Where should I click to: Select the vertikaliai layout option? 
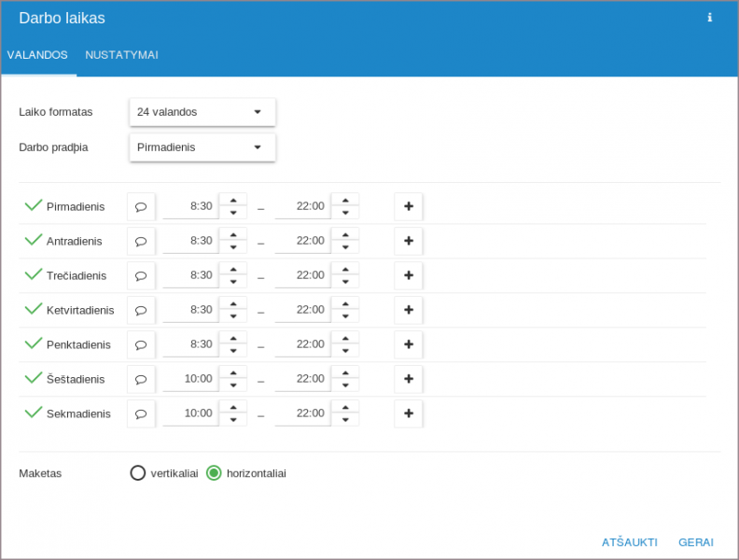[138, 473]
